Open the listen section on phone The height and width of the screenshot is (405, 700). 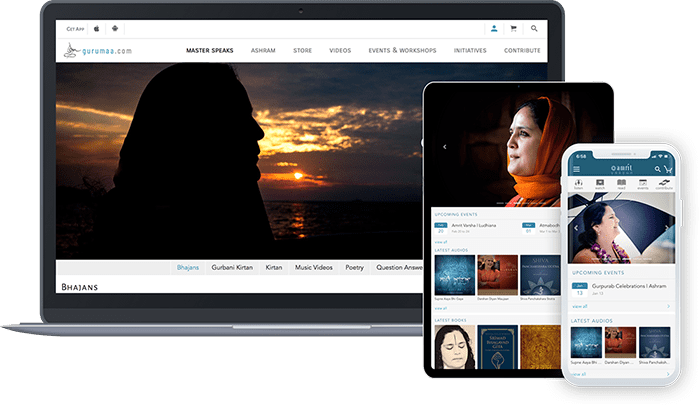point(579,184)
